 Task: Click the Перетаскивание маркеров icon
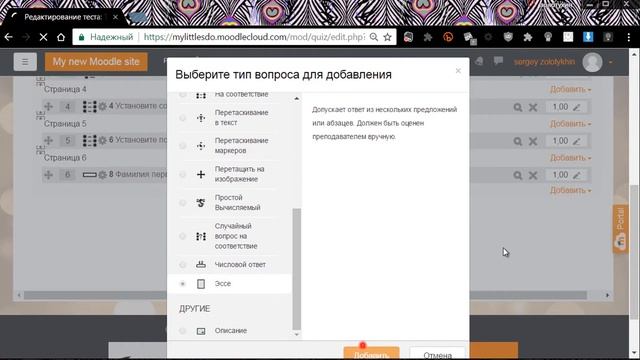pyautogui.click(x=201, y=146)
